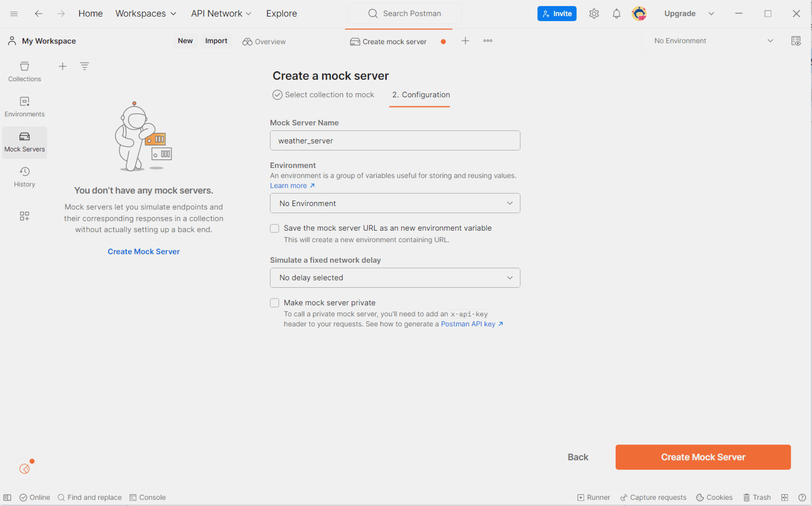The width and height of the screenshot is (812, 506).
Task: Select the Mock Servers sidebar icon
Action: [x=25, y=142]
